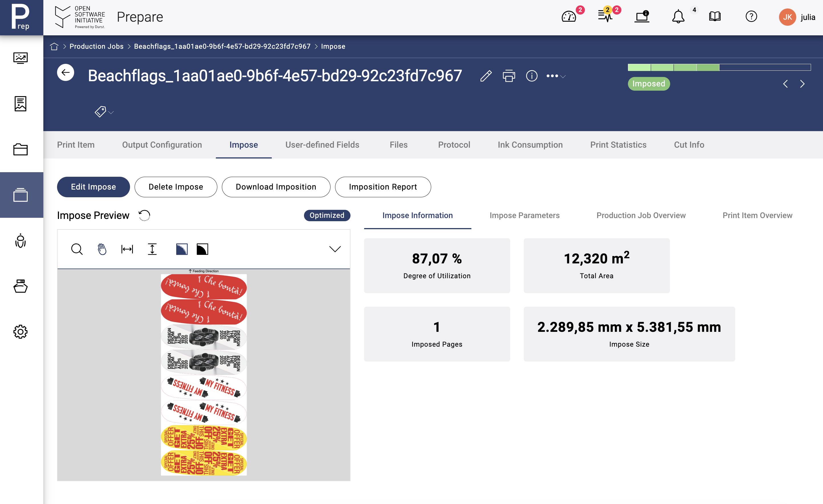Open help question mark icon
The image size is (823, 504).
[x=751, y=16]
